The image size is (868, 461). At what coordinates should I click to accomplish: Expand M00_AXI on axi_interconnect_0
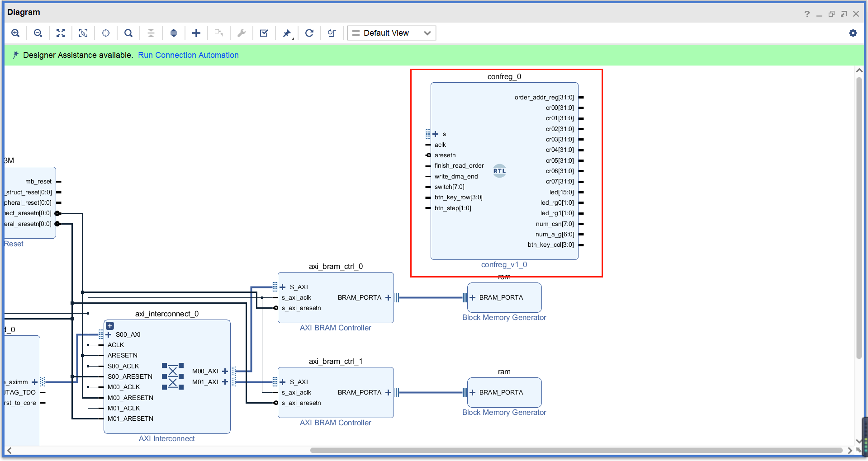pyautogui.click(x=225, y=371)
